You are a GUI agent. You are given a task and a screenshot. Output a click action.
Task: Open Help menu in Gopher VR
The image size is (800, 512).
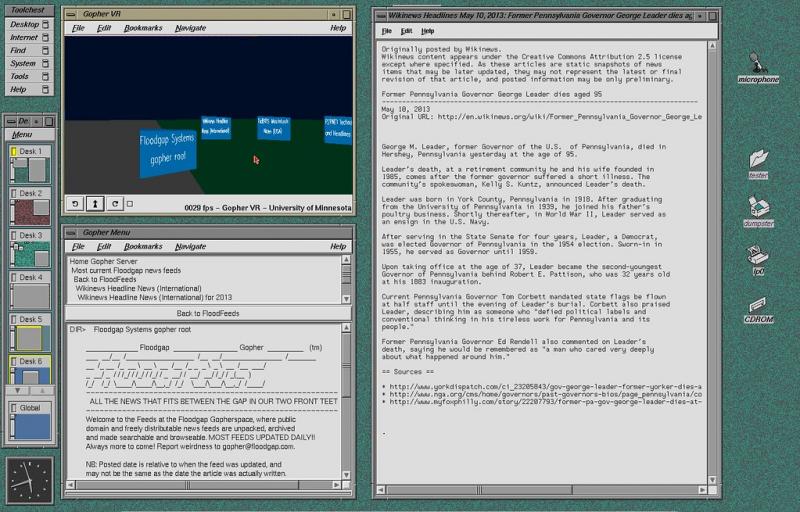pyautogui.click(x=338, y=28)
